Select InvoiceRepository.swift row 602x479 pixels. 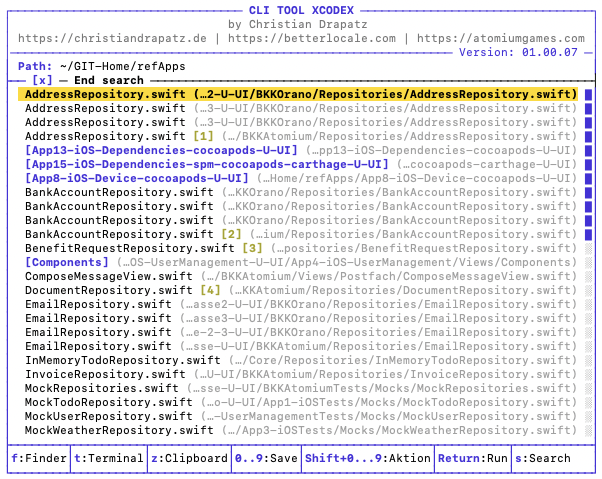(301, 374)
